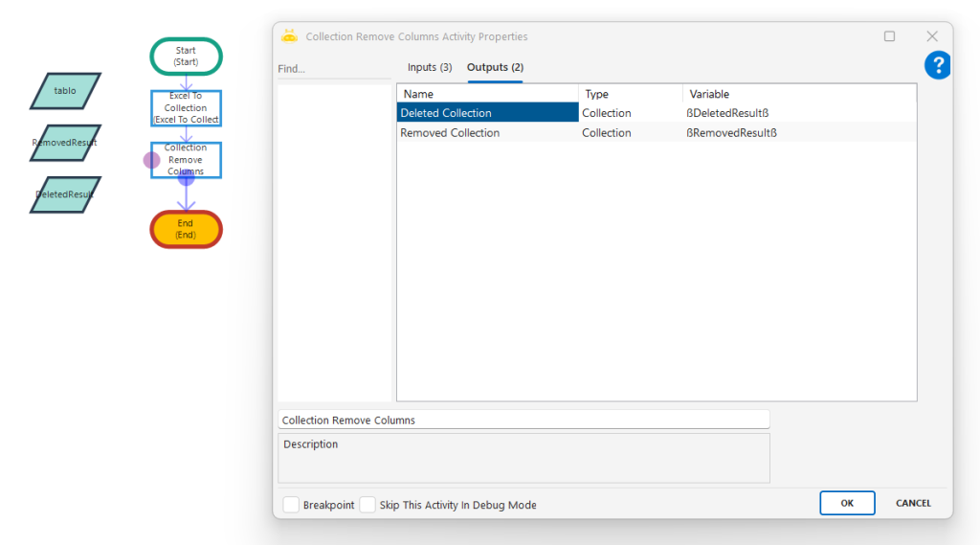Image resolution: width=980 pixels, height=545 pixels.
Task: Click the DeletedResult variable shape
Action: (65, 194)
